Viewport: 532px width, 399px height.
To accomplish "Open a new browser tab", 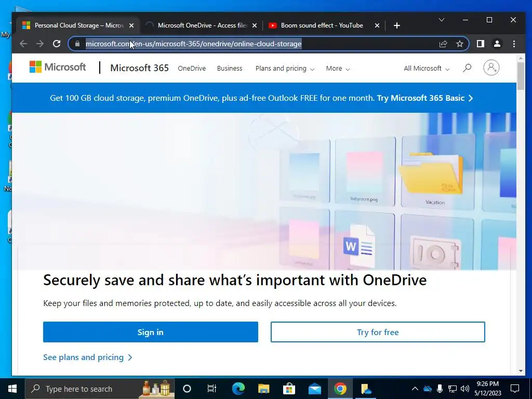I will coord(396,25).
